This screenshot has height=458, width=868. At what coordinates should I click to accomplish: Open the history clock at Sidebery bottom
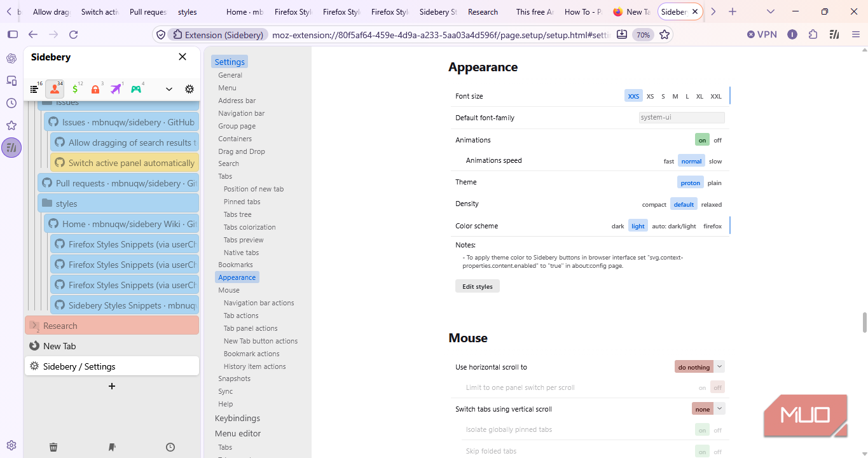pos(170,447)
